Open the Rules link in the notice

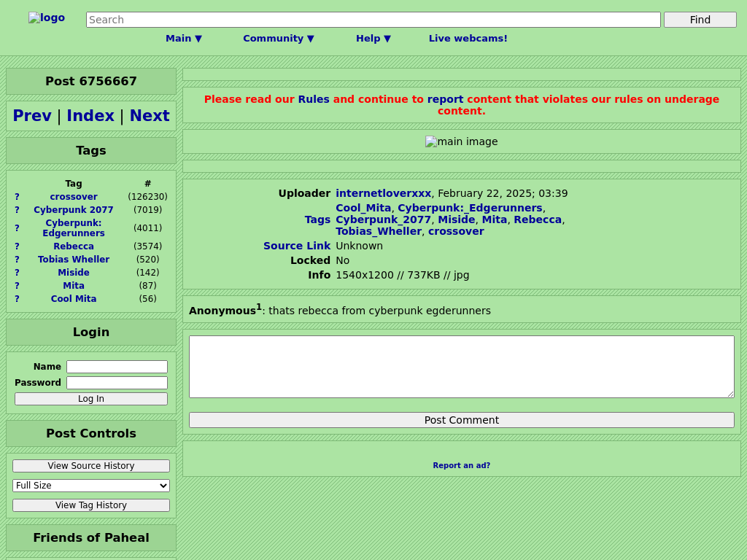tap(313, 99)
